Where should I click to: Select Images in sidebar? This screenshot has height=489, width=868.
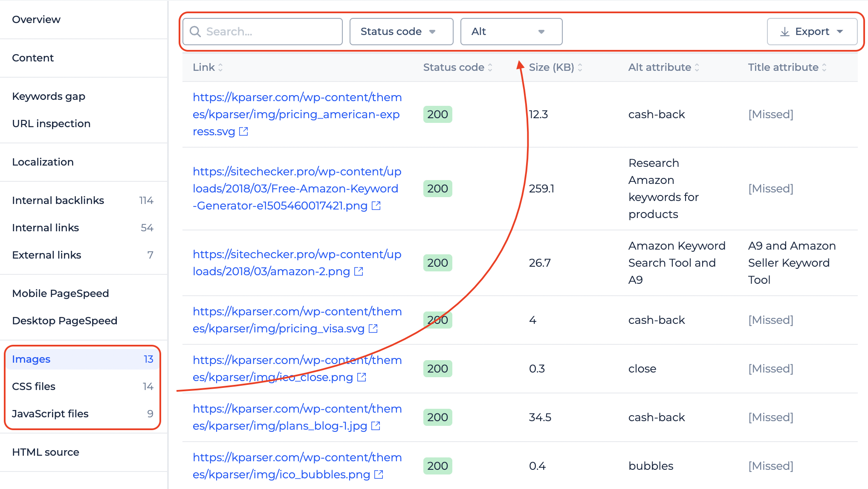tap(83, 359)
